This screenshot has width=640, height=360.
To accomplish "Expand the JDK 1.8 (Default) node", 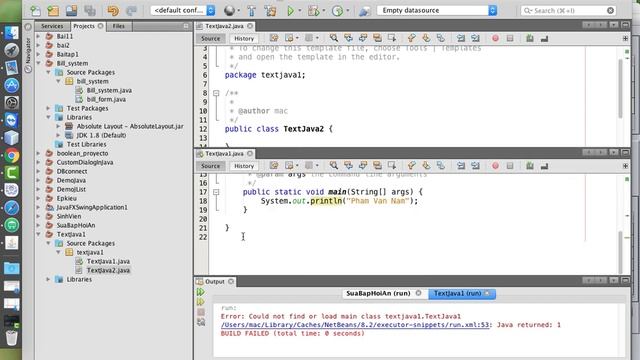I will coord(58,135).
